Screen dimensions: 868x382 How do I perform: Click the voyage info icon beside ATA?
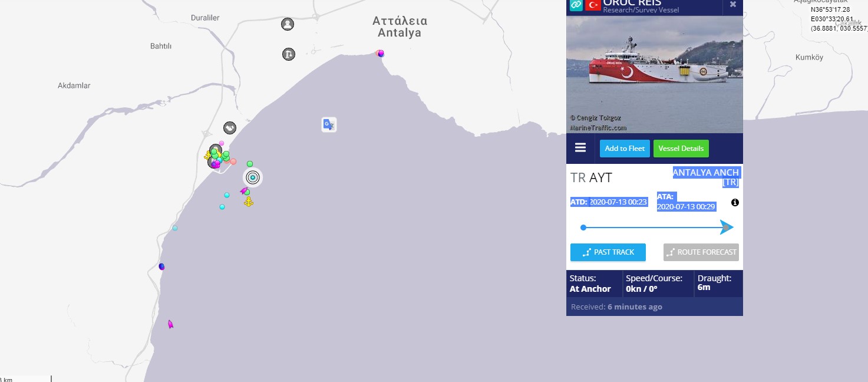pyautogui.click(x=735, y=202)
